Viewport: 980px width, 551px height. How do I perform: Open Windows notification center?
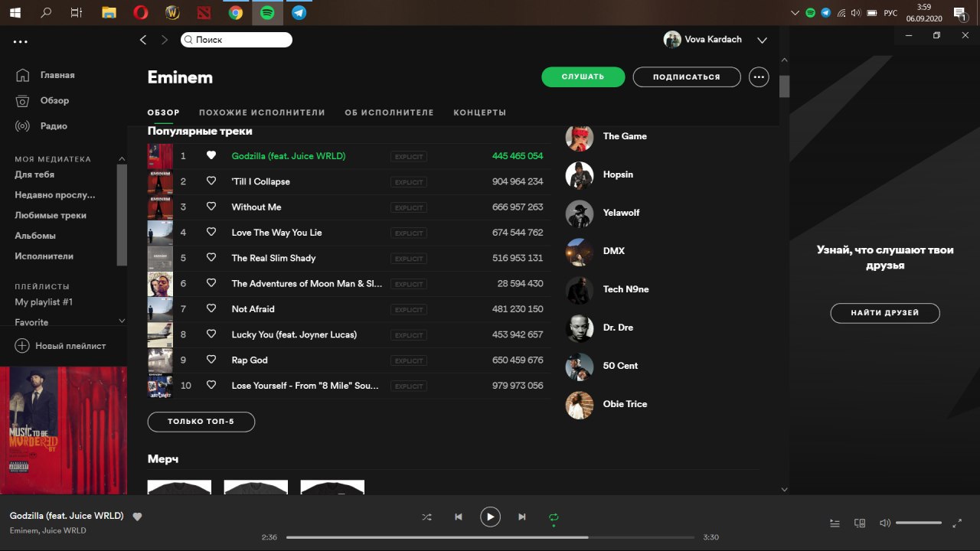(x=959, y=13)
